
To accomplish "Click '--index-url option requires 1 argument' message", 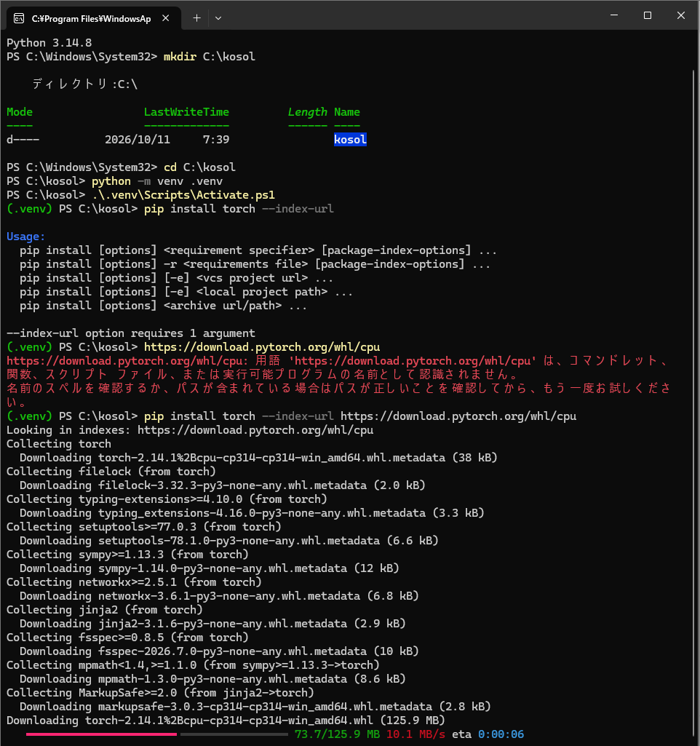I will [131, 333].
